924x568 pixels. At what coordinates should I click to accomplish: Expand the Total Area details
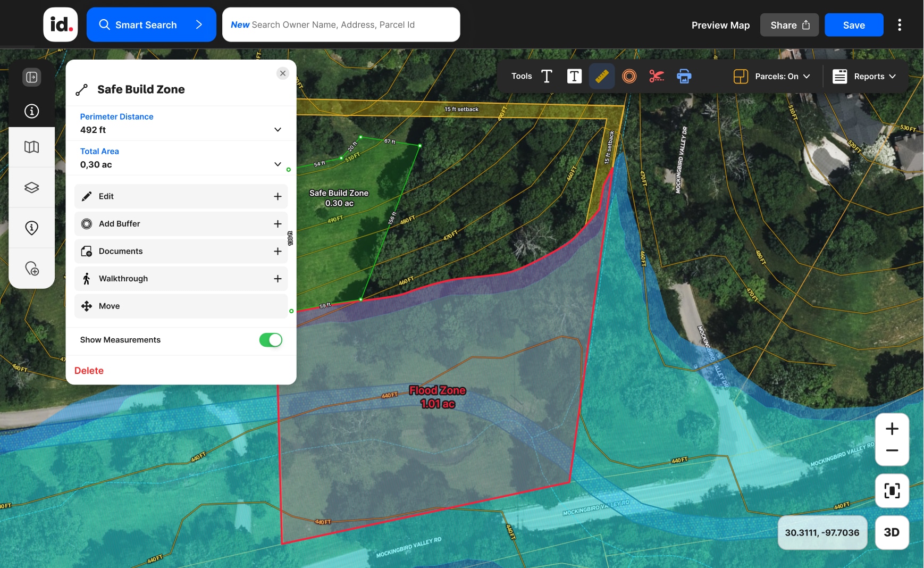[277, 164]
